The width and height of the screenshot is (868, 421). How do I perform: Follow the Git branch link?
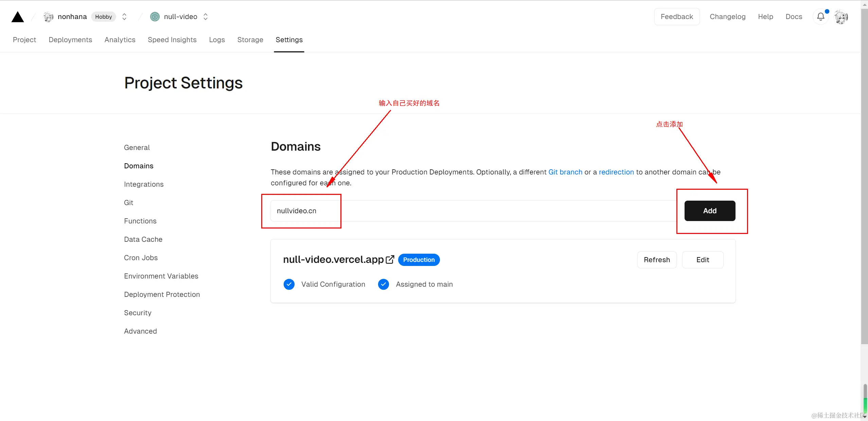point(565,172)
